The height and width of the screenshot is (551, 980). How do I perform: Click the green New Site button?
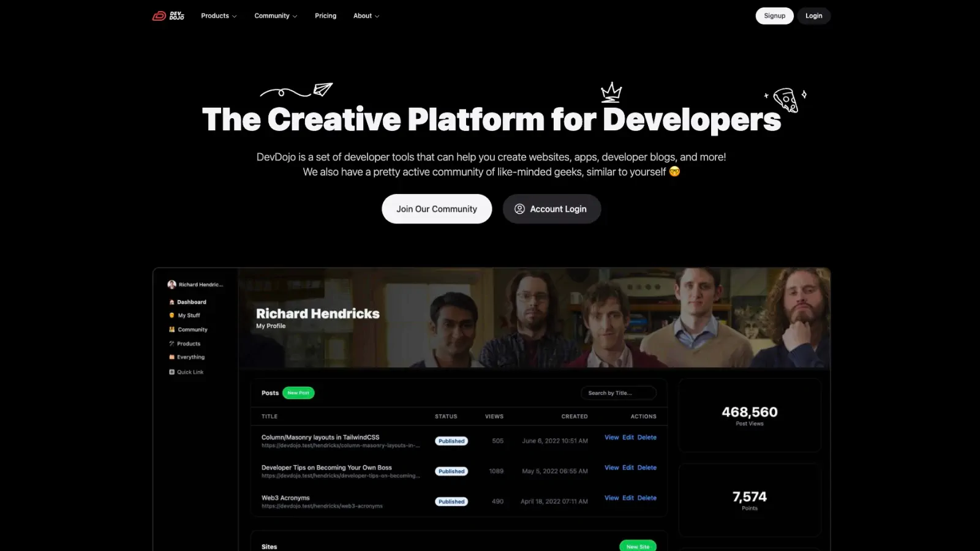pos(638,546)
